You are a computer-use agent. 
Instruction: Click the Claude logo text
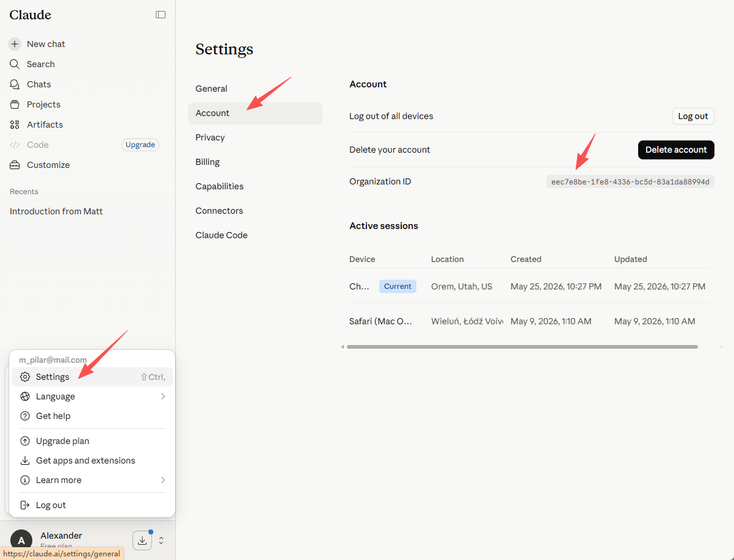tap(31, 15)
